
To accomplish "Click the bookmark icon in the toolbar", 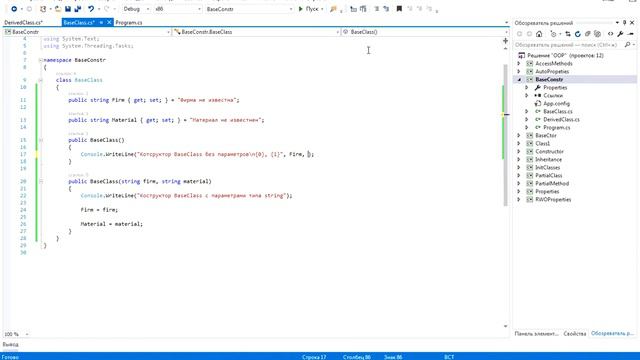I will (x=399, y=9).
